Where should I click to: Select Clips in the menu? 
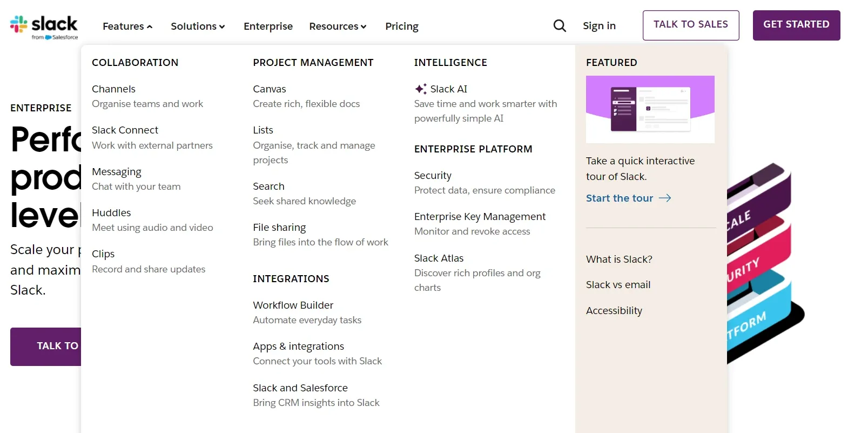pos(103,254)
